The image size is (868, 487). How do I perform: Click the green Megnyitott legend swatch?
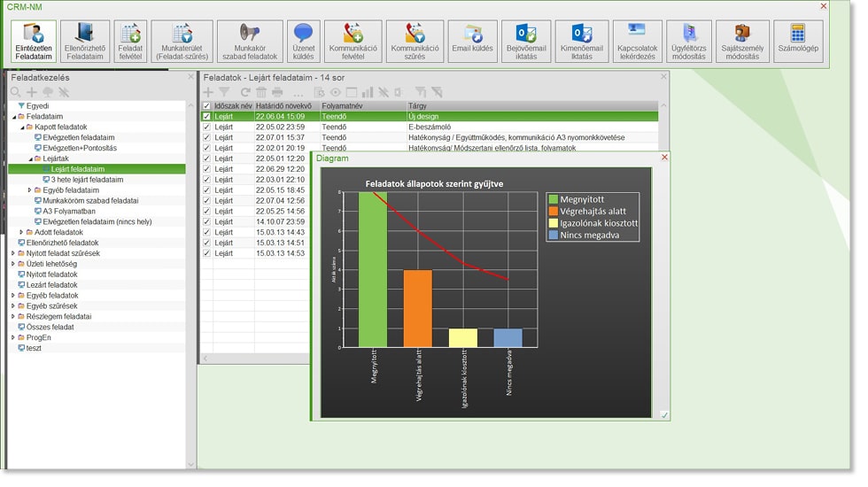553,199
